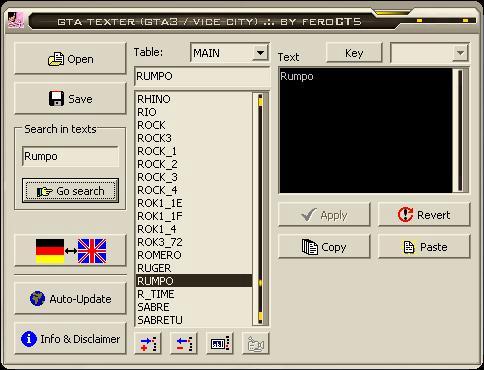The height and width of the screenshot is (370, 484).
Task: Click the Open file button
Action: 70,59
